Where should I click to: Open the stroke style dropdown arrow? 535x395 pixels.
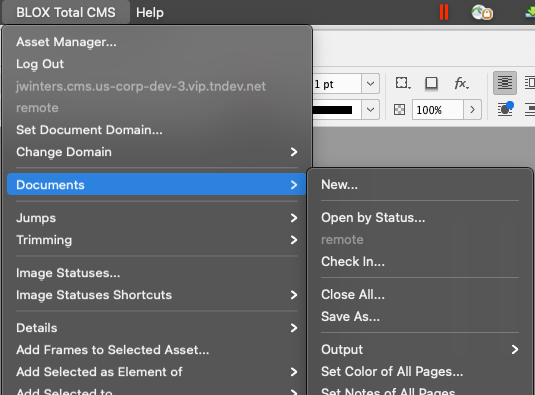click(x=370, y=110)
